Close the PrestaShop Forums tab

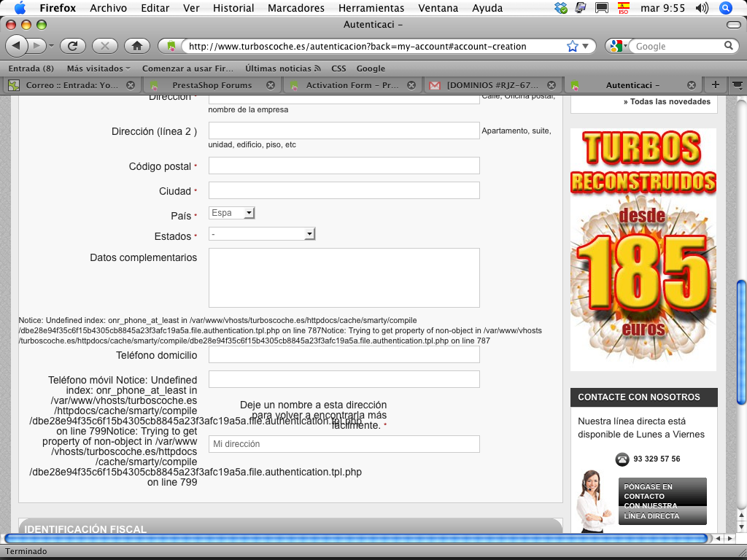tap(270, 85)
